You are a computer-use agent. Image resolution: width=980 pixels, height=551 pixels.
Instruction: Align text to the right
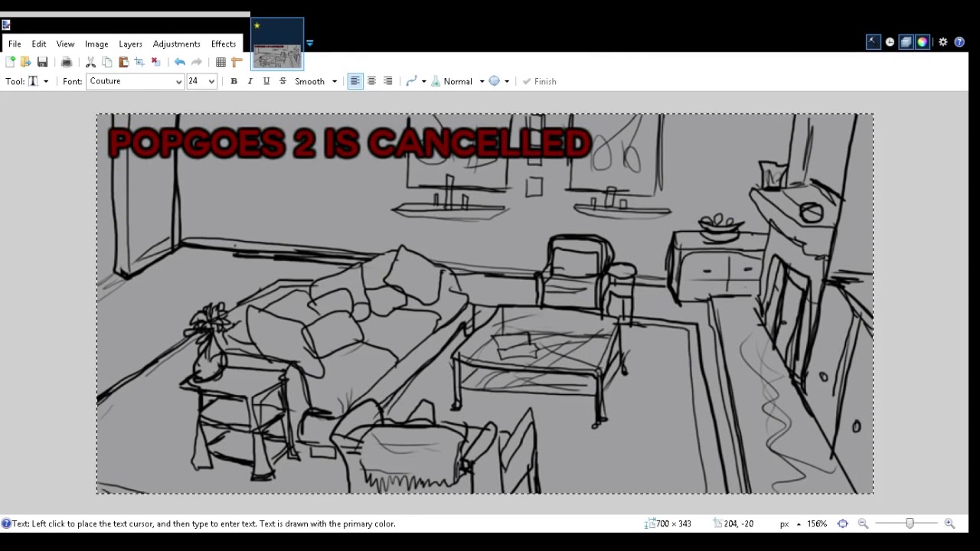coord(387,81)
